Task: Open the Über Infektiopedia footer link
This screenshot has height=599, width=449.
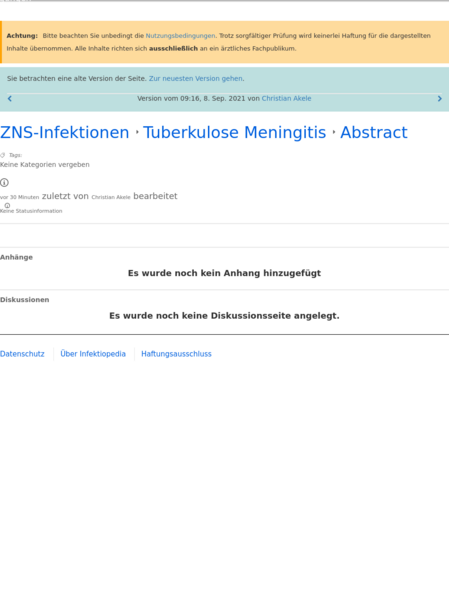Action: click(93, 354)
